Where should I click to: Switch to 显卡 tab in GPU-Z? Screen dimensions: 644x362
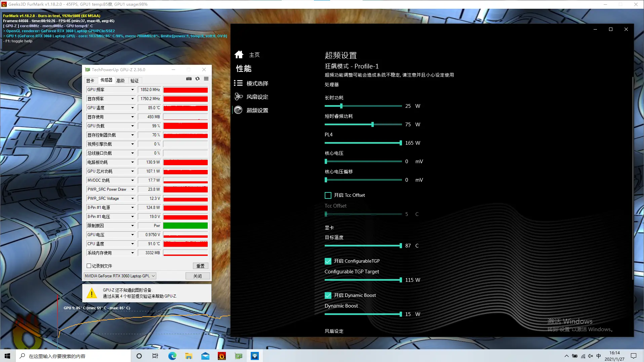(90, 81)
